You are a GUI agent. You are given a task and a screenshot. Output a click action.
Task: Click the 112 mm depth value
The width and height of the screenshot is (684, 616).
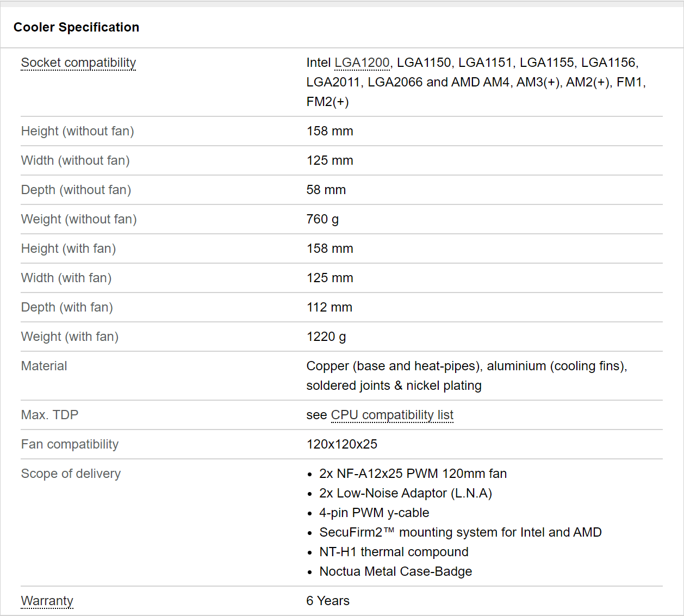[329, 307]
